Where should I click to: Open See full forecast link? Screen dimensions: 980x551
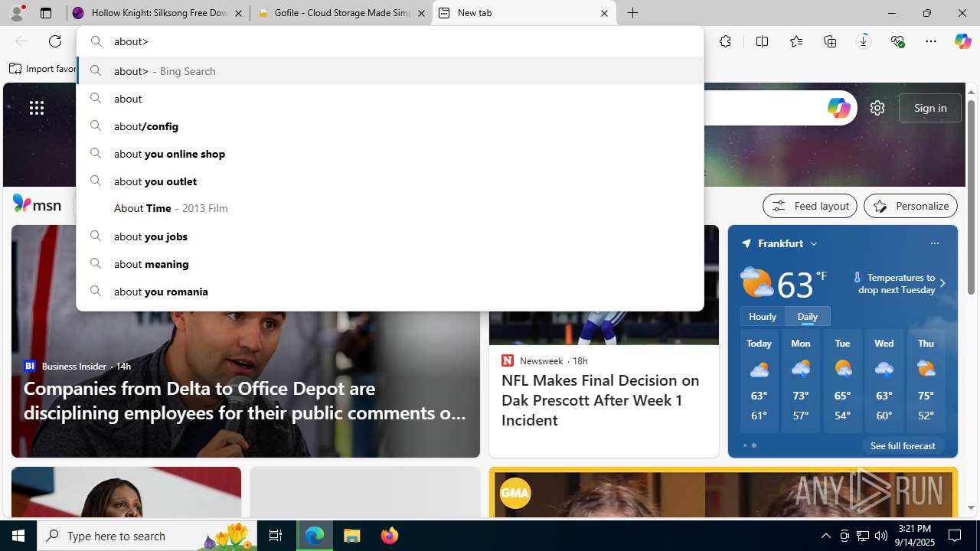903,445
